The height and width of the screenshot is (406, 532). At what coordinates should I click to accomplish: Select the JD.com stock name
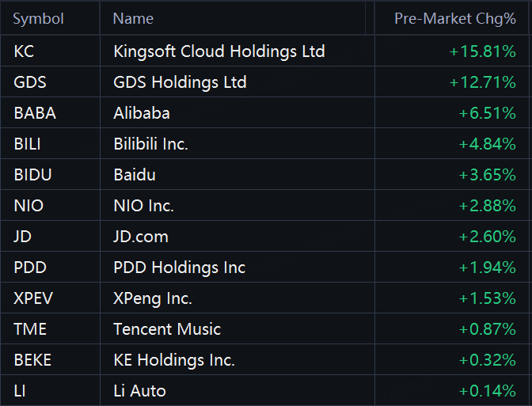click(x=141, y=237)
